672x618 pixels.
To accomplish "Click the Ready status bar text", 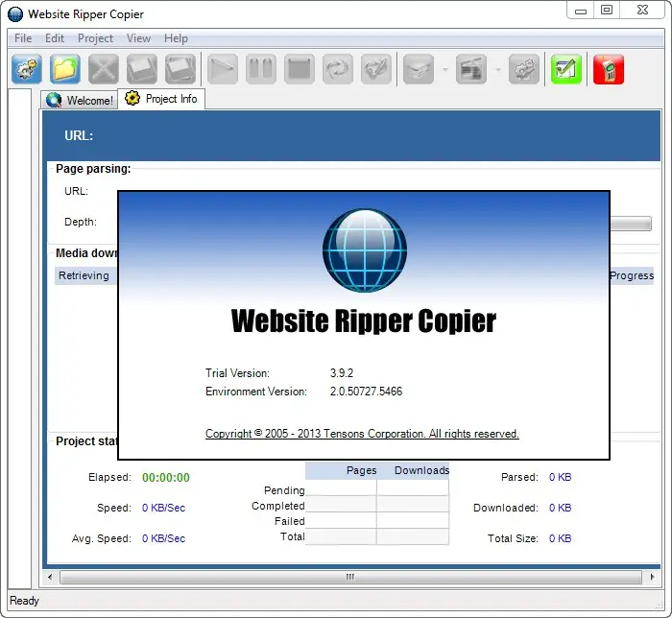I will 24,601.
